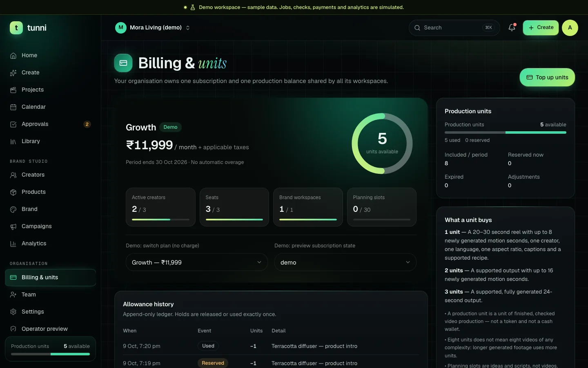This screenshot has height=368, width=588.
Task: Click the Approvals checkbox icon in sidebar
Action: click(x=13, y=124)
